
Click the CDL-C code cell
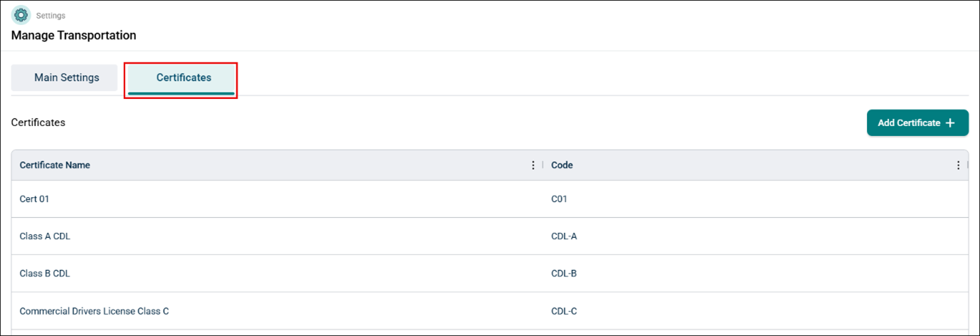click(564, 311)
